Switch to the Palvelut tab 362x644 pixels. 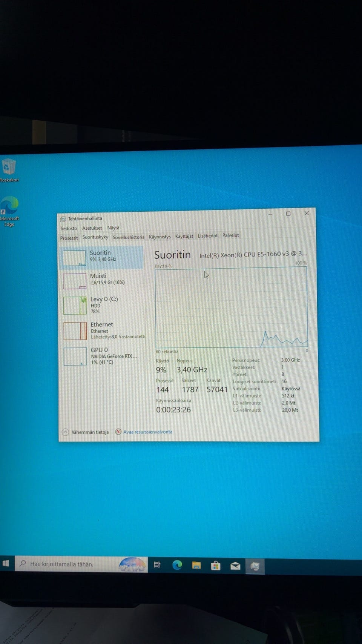(231, 235)
